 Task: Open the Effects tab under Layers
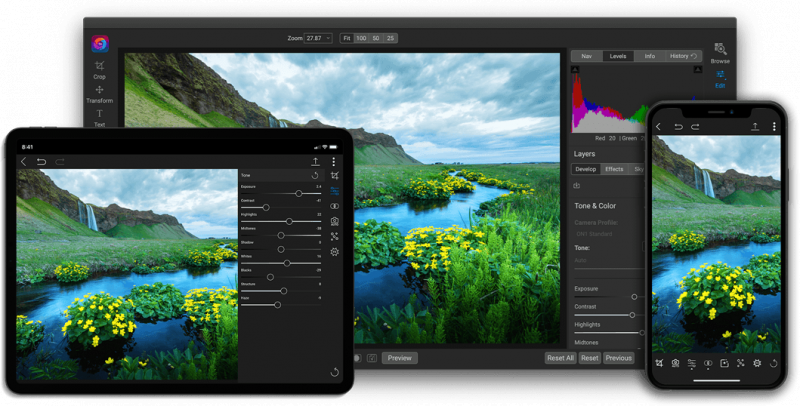pos(614,169)
